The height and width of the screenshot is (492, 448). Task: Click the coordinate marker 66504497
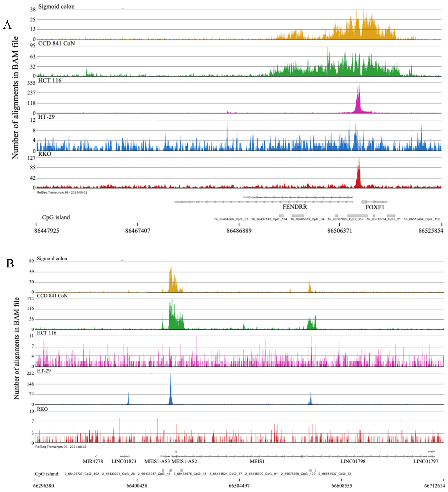239,485
